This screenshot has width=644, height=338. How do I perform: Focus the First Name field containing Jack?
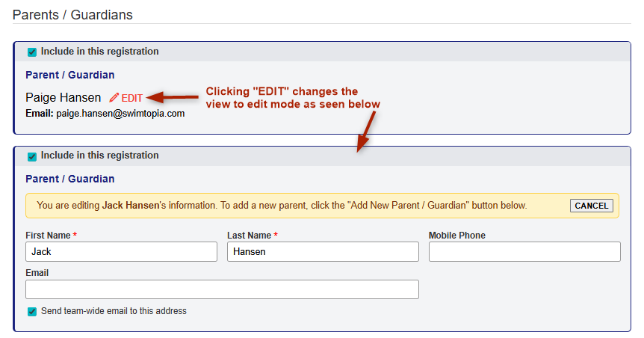coord(121,252)
